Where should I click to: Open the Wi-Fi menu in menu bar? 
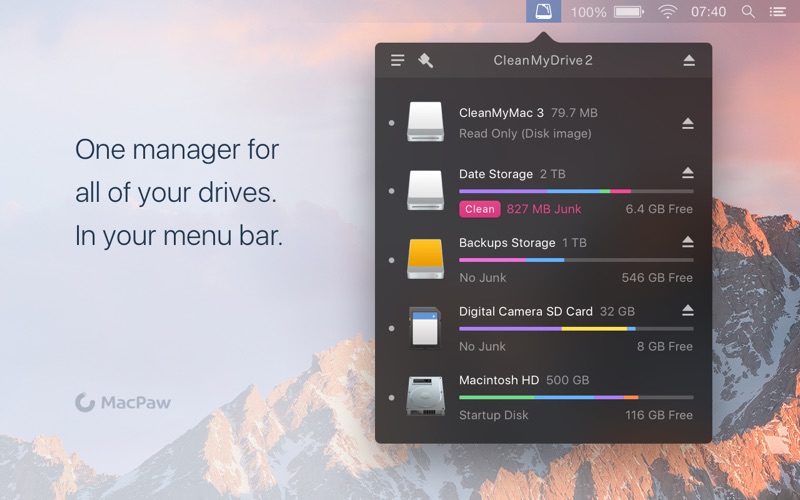[667, 12]
